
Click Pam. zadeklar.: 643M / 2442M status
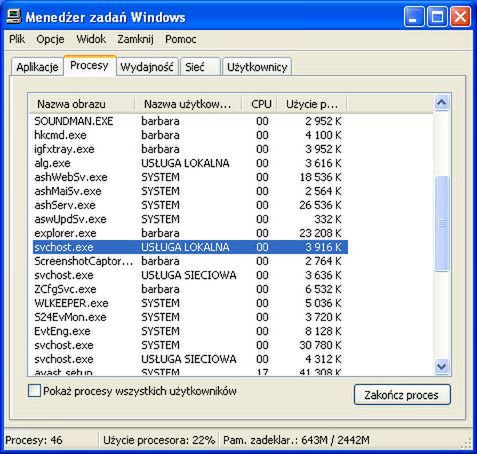296,440
